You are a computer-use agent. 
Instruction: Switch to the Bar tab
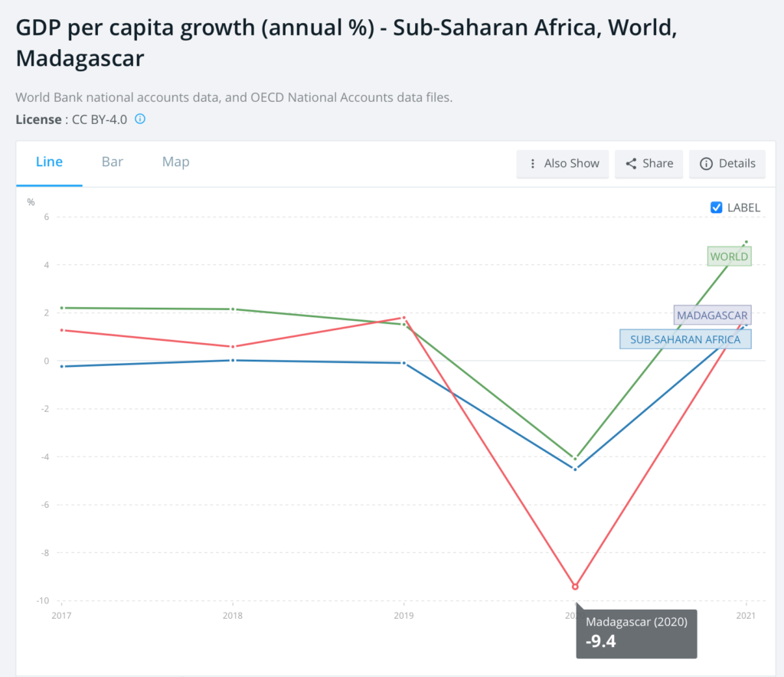click(113, 162)
